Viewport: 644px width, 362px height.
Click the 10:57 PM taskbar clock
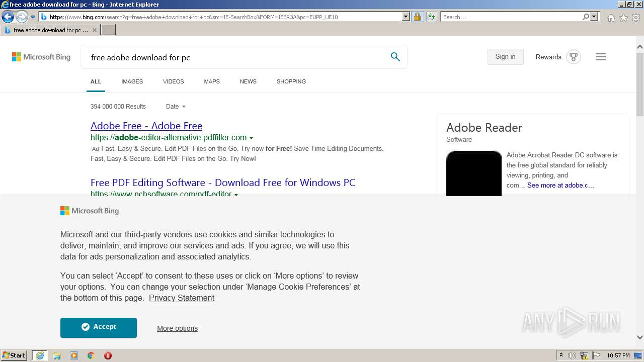click(618, 355)
